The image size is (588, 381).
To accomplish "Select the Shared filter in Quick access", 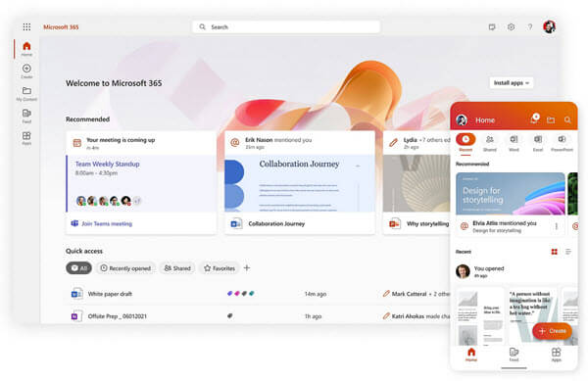I will pyautogui.click(x=177, y=267).
